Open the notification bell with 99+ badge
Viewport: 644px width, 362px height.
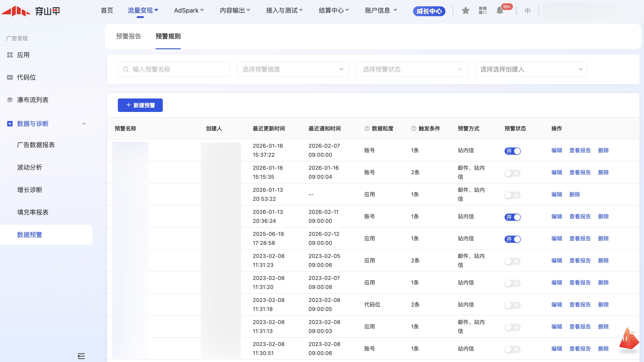click(500, 11)
